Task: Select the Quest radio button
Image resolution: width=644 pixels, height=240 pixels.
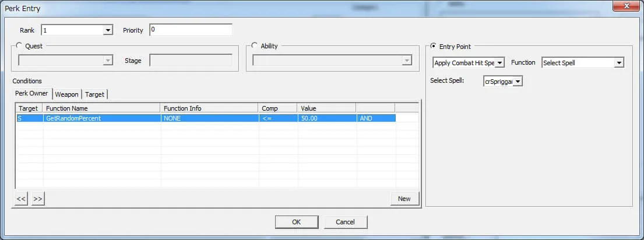Action: 20,46
